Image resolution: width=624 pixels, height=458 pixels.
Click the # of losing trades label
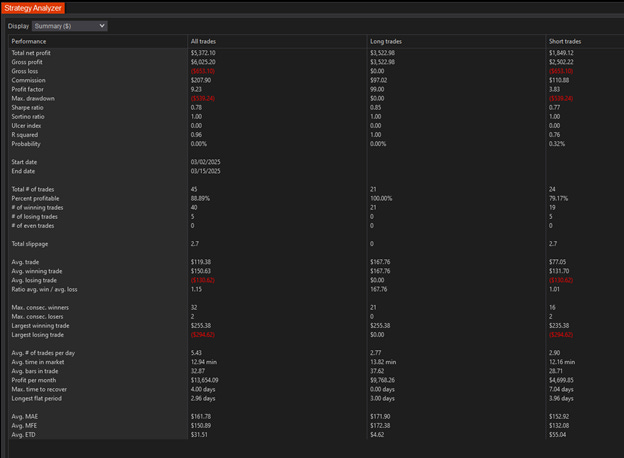click(35, 217)
